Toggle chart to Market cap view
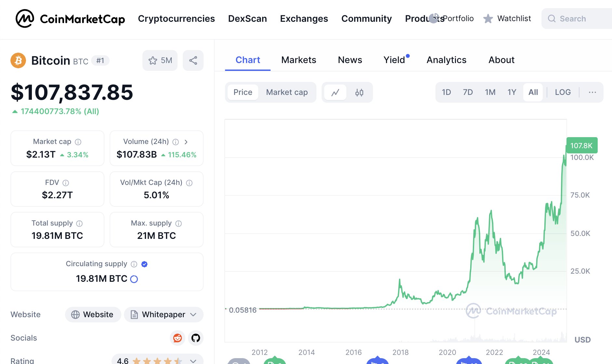The width and height of the screenshot is (612, 364). [287, 92]
